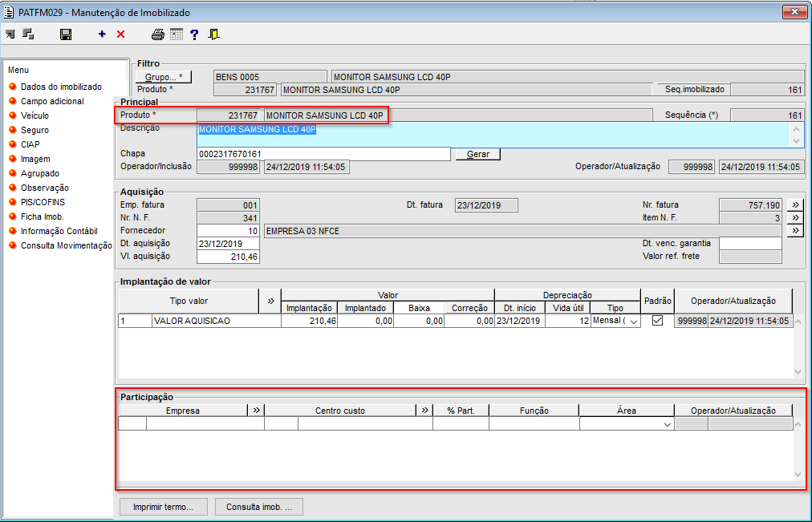Expand the Área dropdown in Participação
The width and height of the screenshot is (812, 522).
pyautogui.click(x=667, y=425)
